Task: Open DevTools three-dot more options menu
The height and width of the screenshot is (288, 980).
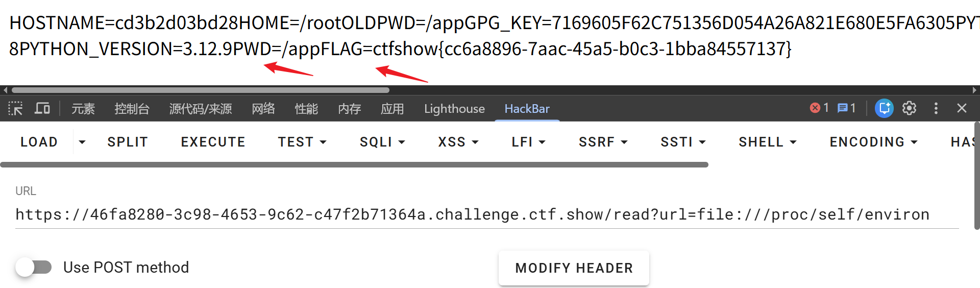Action: (x=936, y=108)
